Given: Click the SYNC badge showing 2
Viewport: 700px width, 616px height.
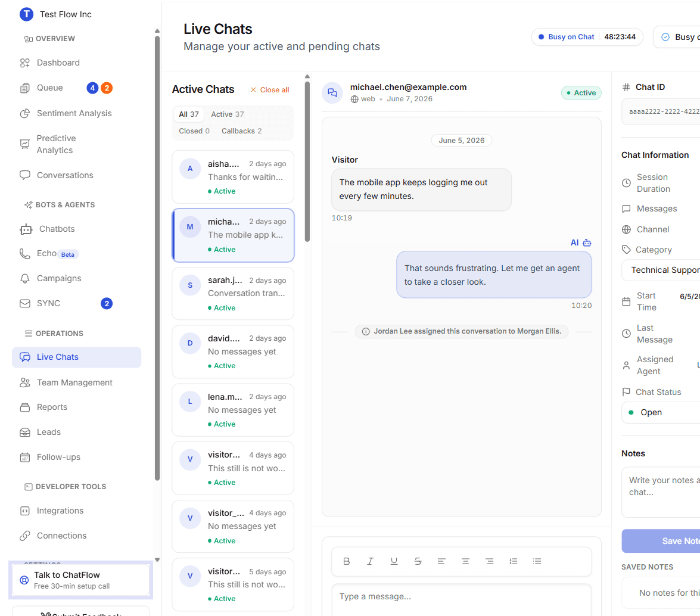Looking at the screenshot, I should pyautogui.click(x=107, y=304).
